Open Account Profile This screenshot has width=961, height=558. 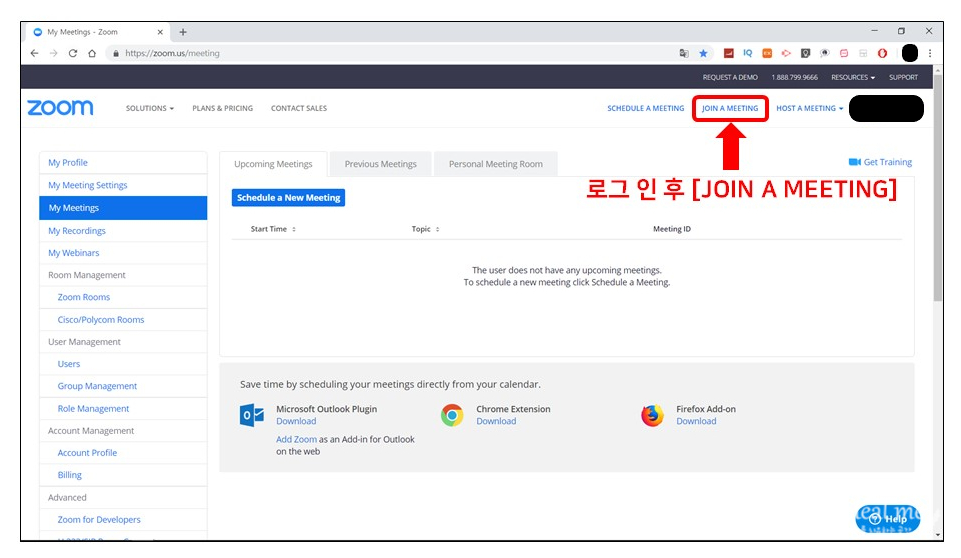coord(87,453)
